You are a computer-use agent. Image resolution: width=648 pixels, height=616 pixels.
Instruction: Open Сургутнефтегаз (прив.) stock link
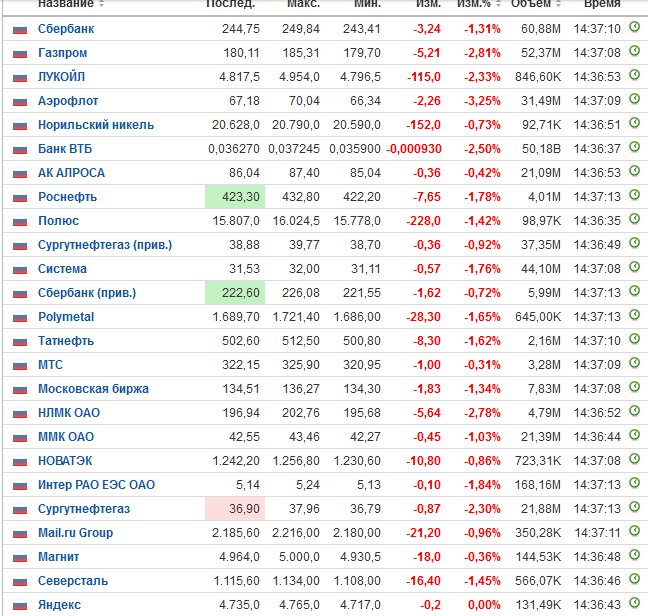(105, 245)
